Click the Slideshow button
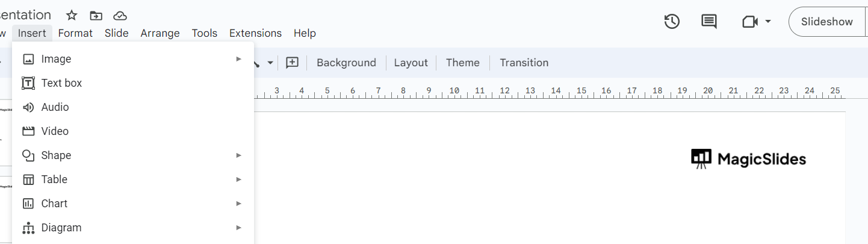Viewport: 868px width, 244px height. click(x=826, y=22)
